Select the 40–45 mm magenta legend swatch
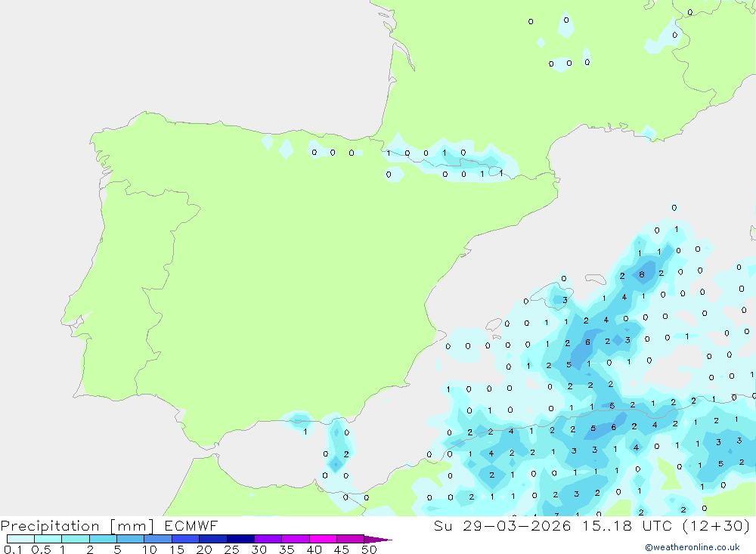This screenshot has height=554, width=756. tap(323, 539)
